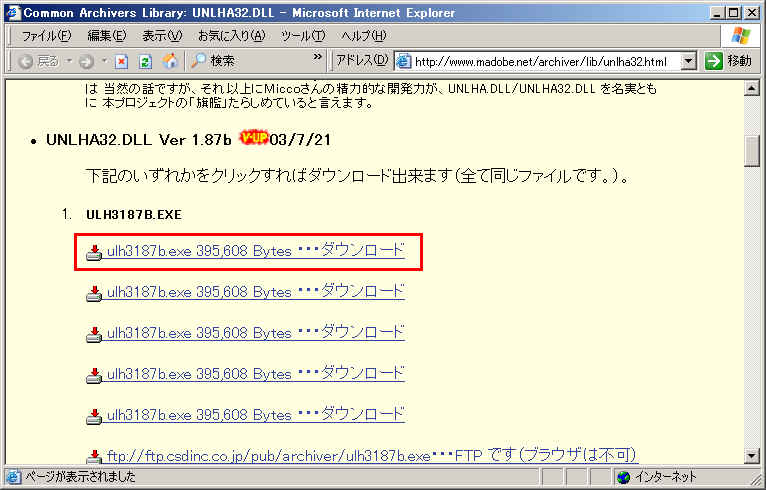Click the second ulh3187b.exe download link
Screen dimensions: 766x490
255,292
